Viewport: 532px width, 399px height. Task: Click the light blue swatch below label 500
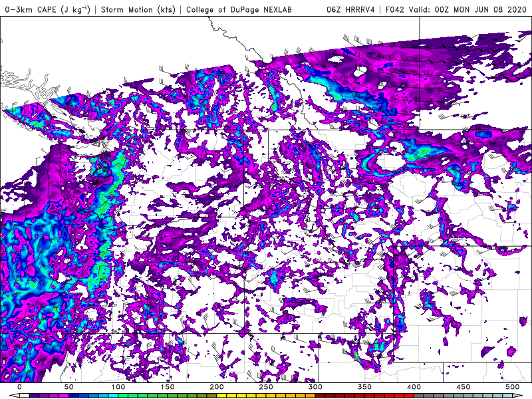pos(507,396)
